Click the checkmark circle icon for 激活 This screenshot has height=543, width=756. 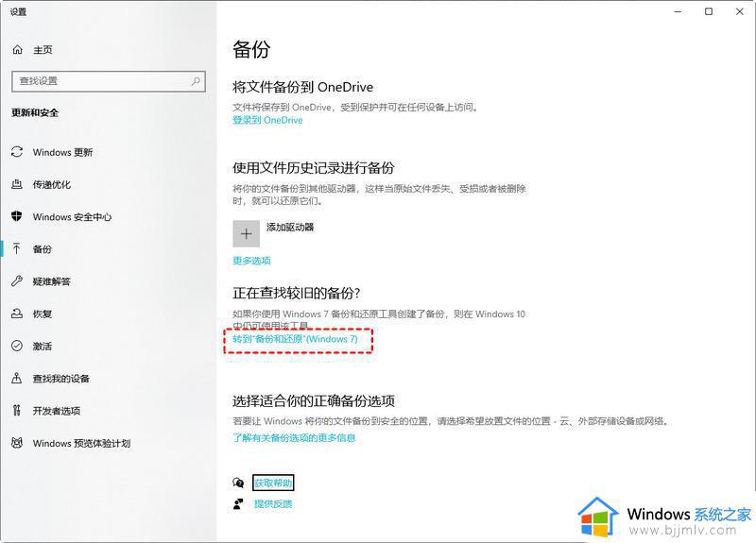click(17, 346)
